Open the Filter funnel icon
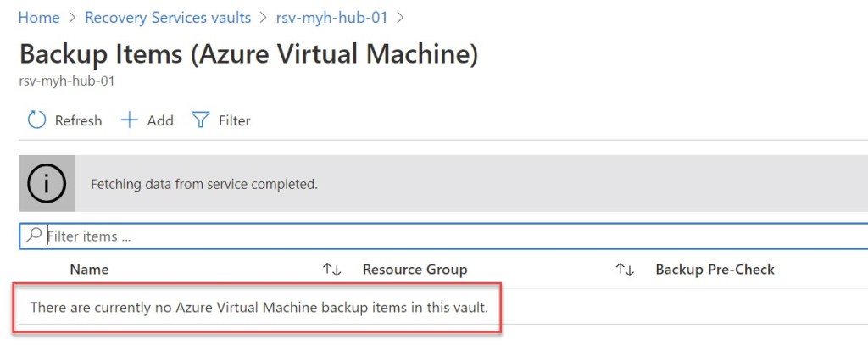 (200, 120)
